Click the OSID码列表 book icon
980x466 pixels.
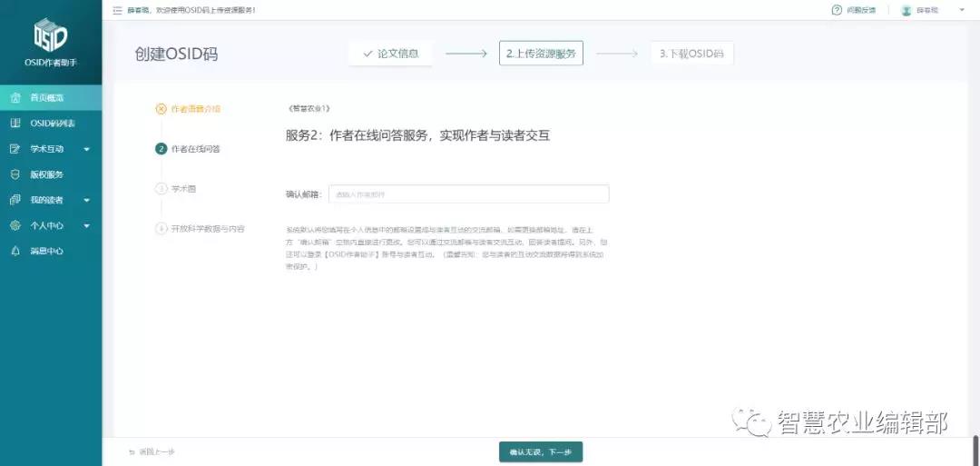pos(15,123)
